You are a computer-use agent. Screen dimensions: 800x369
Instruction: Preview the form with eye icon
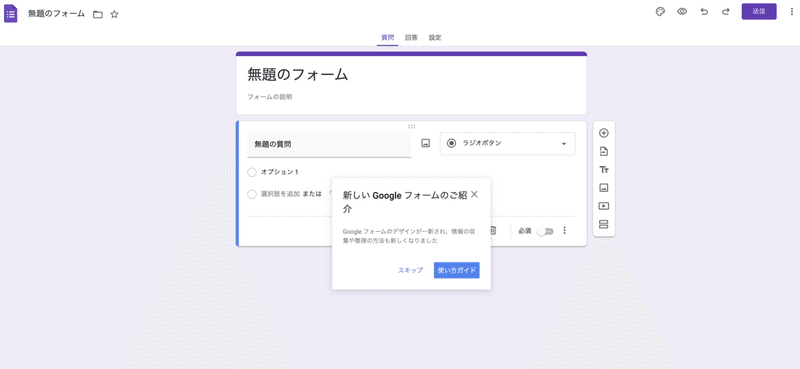point(682,12)
